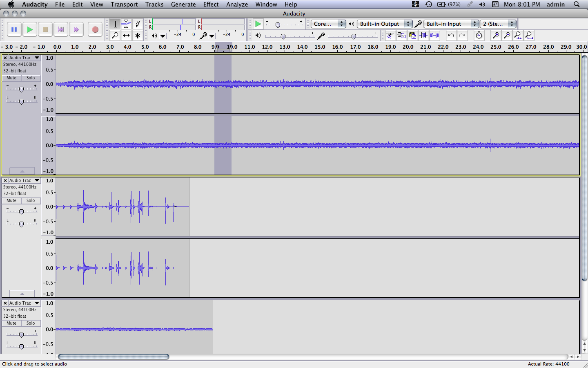Mute the second audio track
The image size is (588, 368).
tap(11, 201)
